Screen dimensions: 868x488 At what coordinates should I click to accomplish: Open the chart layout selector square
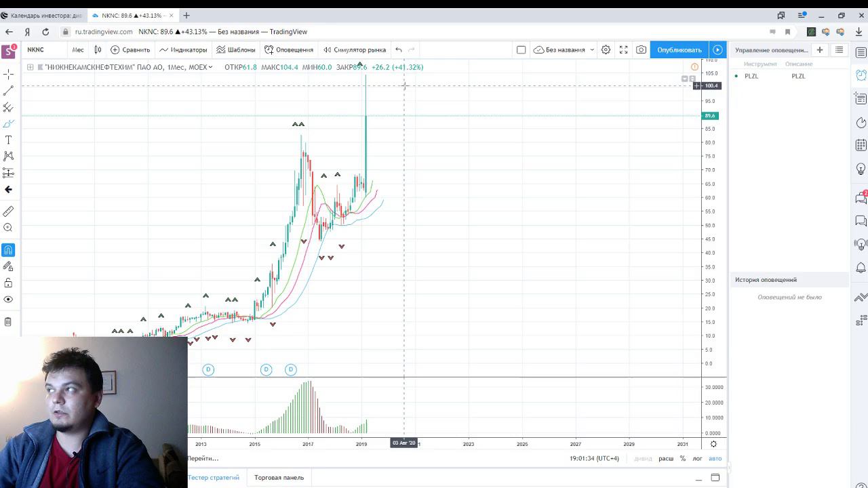point(521,49)
